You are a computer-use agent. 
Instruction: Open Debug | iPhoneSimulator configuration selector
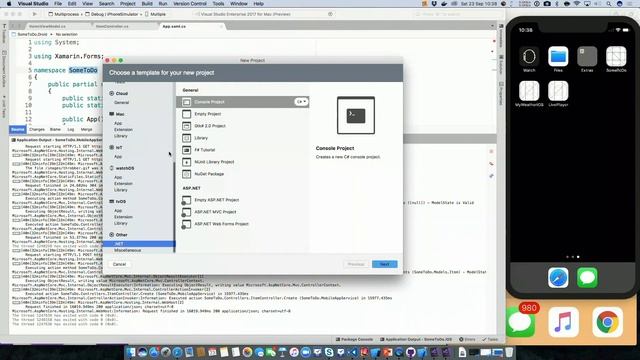[113, 14]
